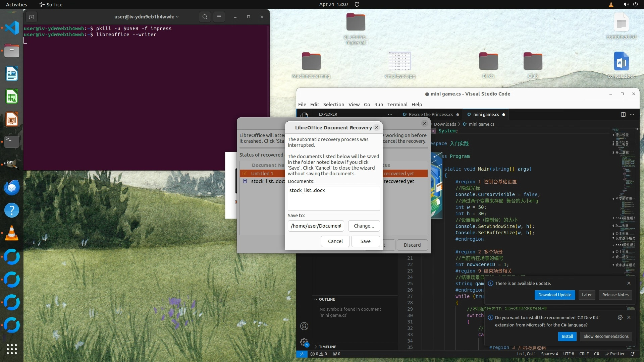The image size is (644, 362).
Task: Open terminal search icon
Action: click(x=205, y=17)
